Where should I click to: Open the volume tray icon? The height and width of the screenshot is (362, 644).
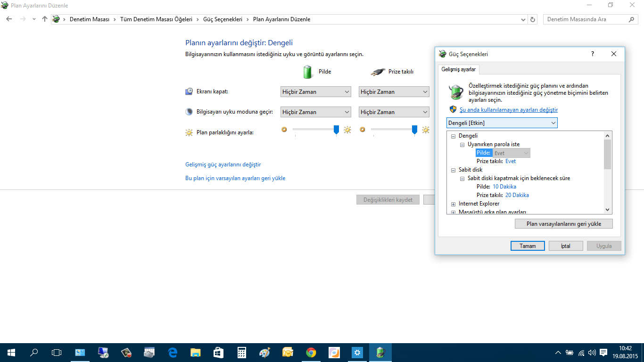[x=592, y=353]
